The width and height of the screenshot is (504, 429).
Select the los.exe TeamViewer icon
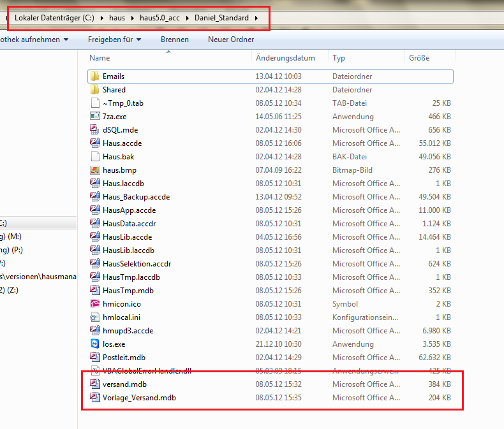pyautogui.click(x=95, y=344)
